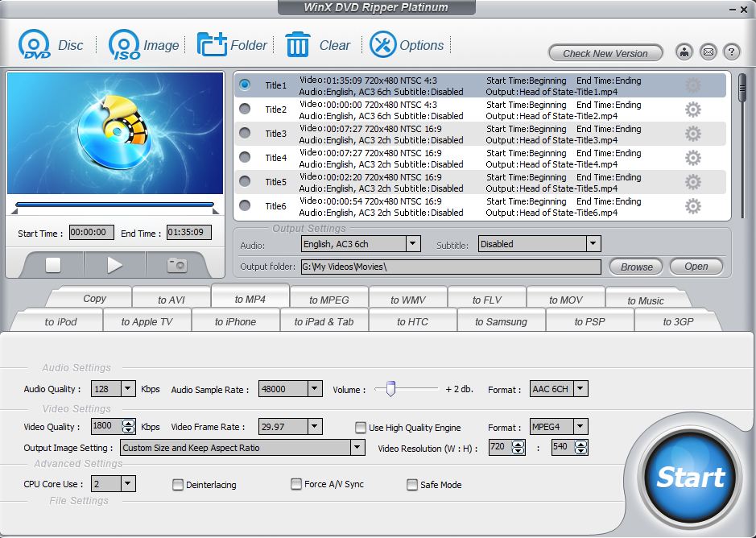Select the Title1 radio button

245,85
